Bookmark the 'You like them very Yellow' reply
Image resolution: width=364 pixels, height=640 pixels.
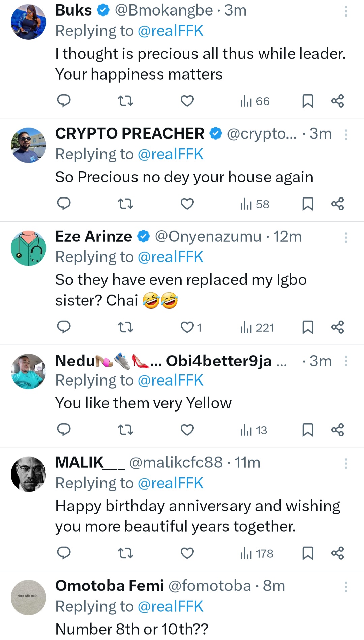pyautogui.click(x=308, y=430)
